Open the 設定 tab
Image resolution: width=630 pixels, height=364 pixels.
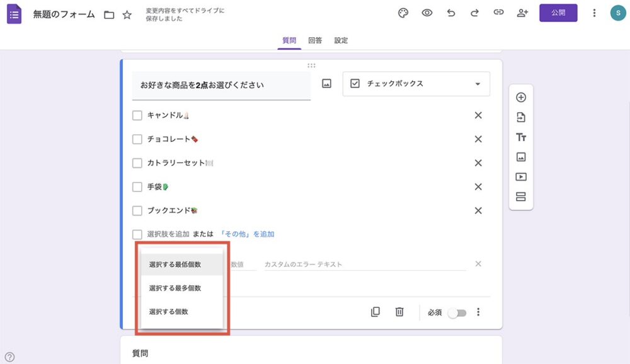click(341, 40)
